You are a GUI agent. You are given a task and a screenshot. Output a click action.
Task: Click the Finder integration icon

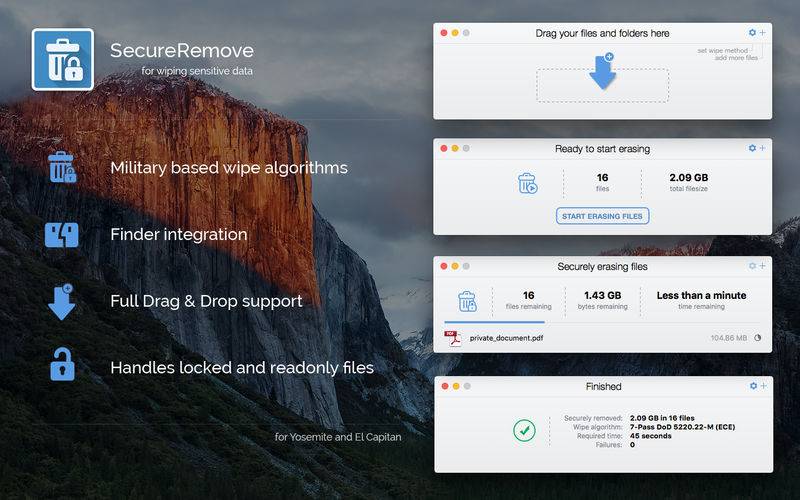[x=62, y=235]
